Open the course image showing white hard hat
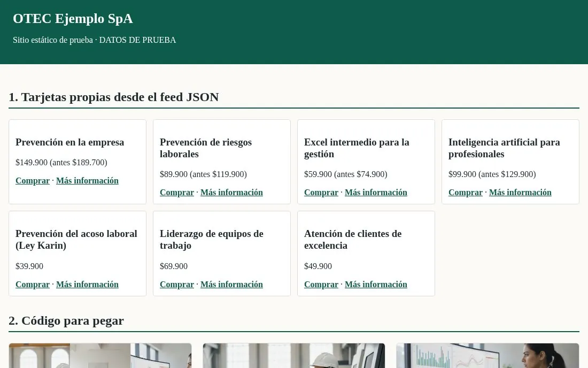 point(294,356)
